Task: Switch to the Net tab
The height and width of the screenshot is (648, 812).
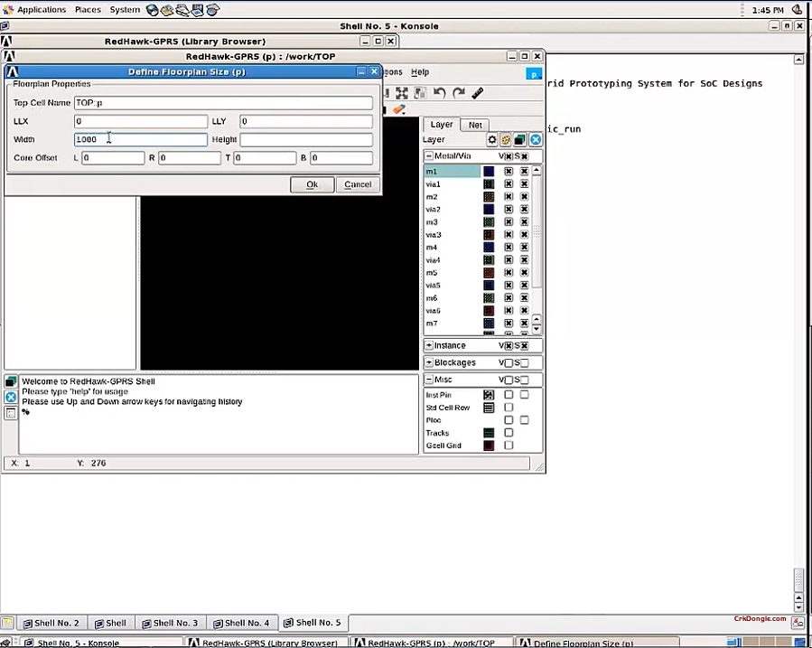Action: click(x=475, y=125)
